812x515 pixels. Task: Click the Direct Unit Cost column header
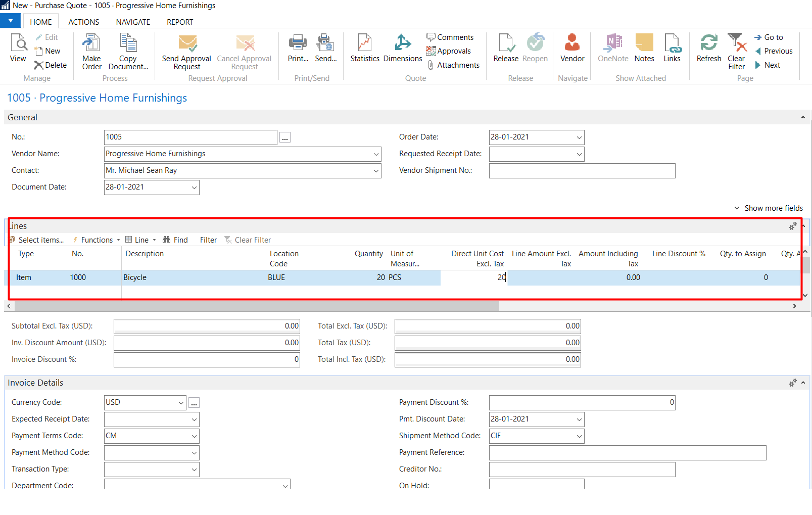pos(477,259)
